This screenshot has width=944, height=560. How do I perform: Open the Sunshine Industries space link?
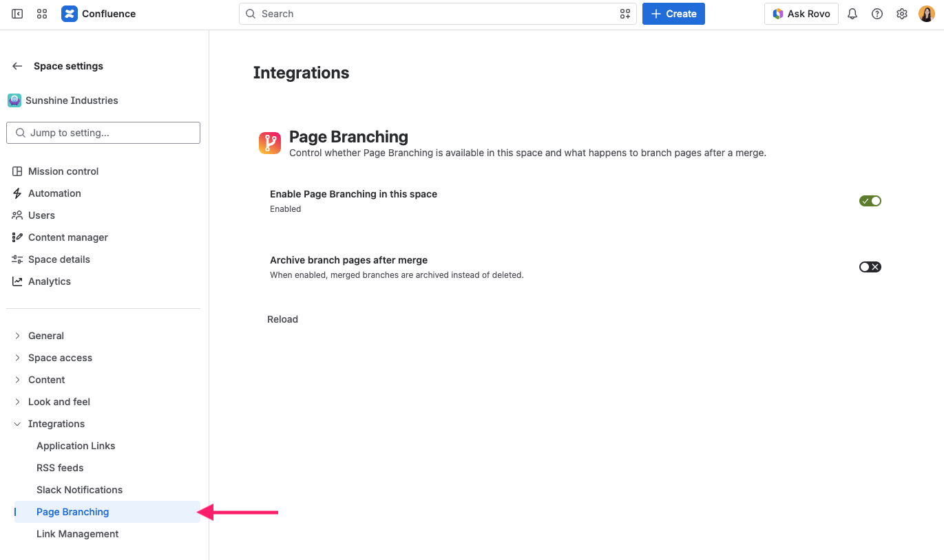pos(72,100)
